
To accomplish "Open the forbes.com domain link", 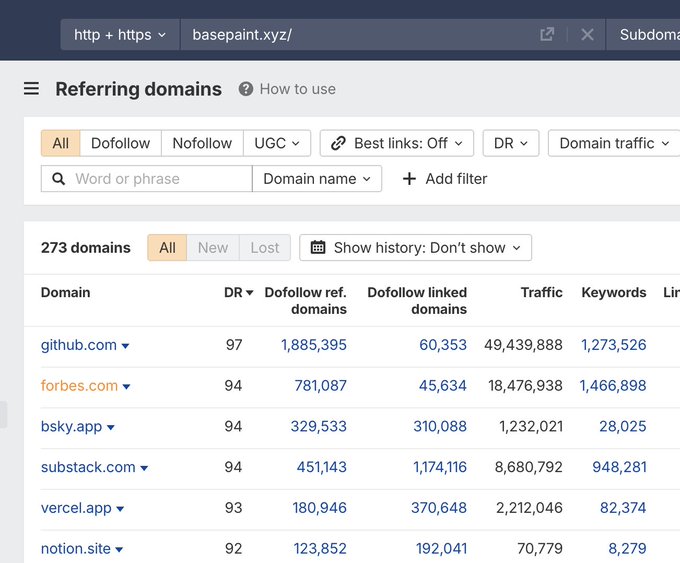I will 79,386.
